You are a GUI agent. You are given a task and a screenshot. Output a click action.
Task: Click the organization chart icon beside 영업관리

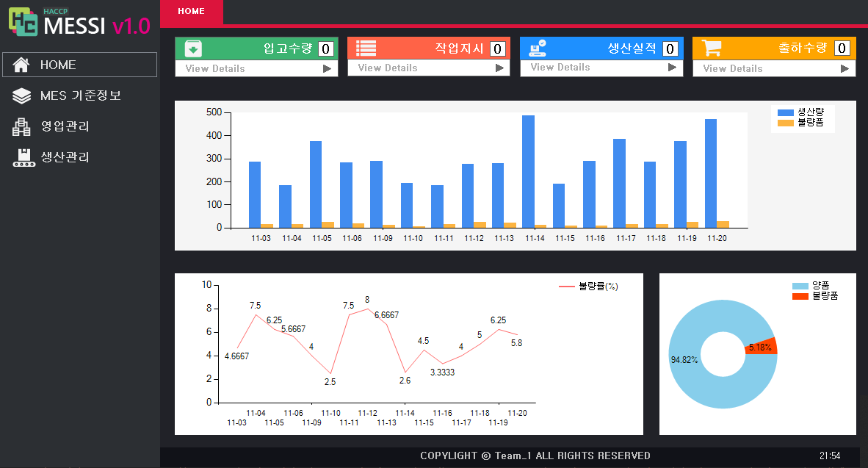tap(23, 126)
